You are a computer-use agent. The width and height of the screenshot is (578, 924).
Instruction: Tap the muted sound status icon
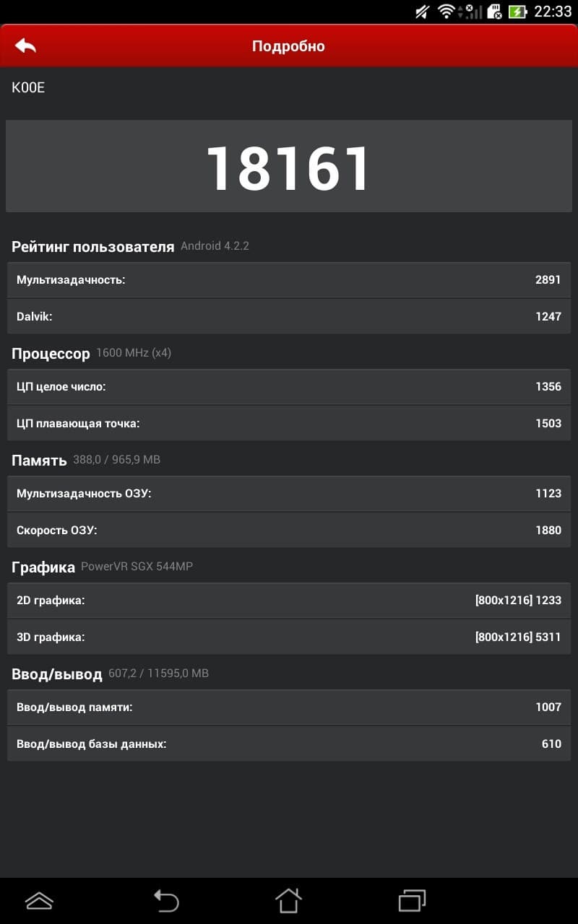click(423, 12)
